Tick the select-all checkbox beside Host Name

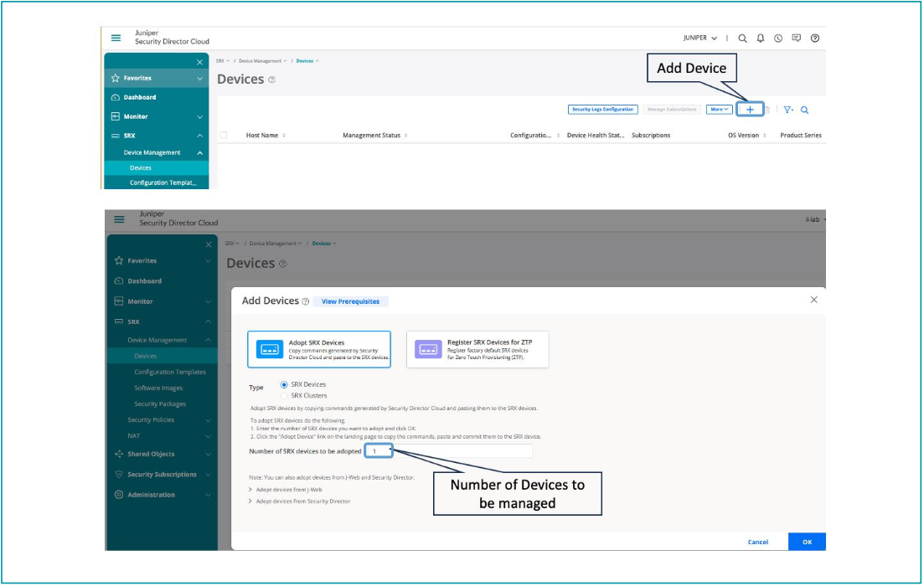[224, 135]
